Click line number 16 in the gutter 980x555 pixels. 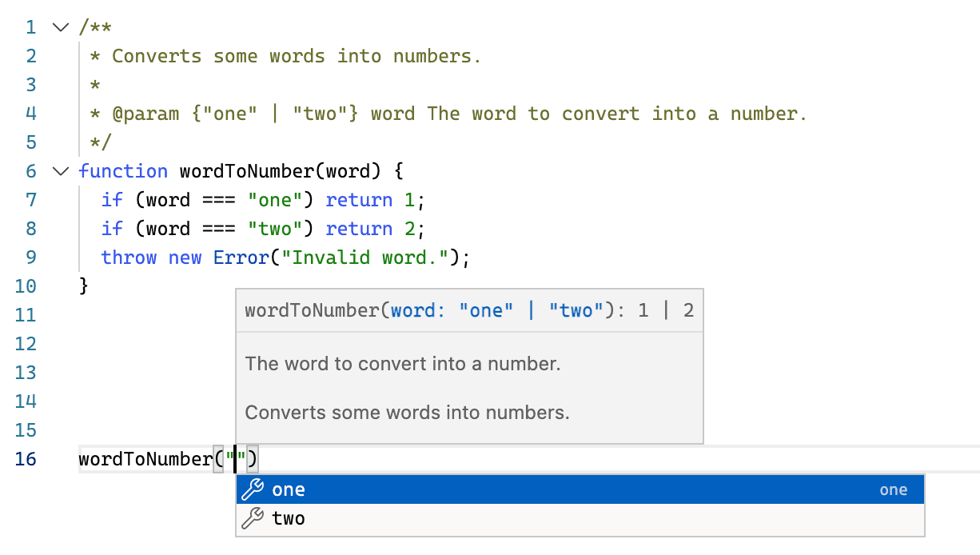tap(25, 458)
